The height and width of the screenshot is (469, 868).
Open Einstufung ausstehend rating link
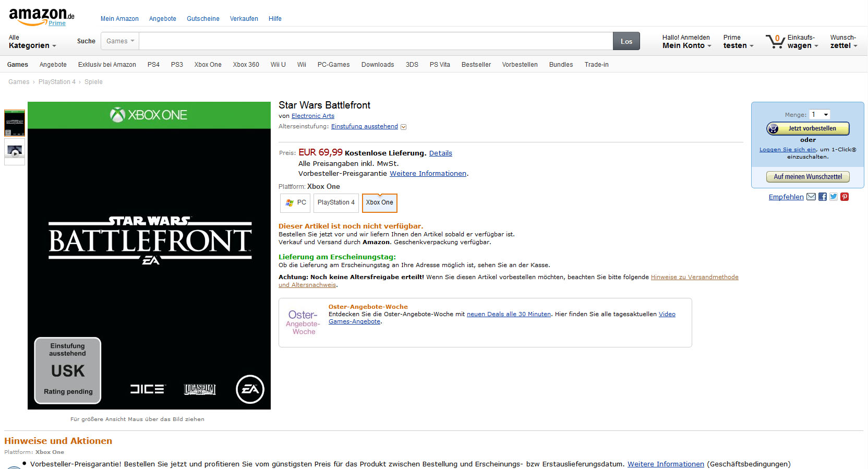(x=365, y=126)
